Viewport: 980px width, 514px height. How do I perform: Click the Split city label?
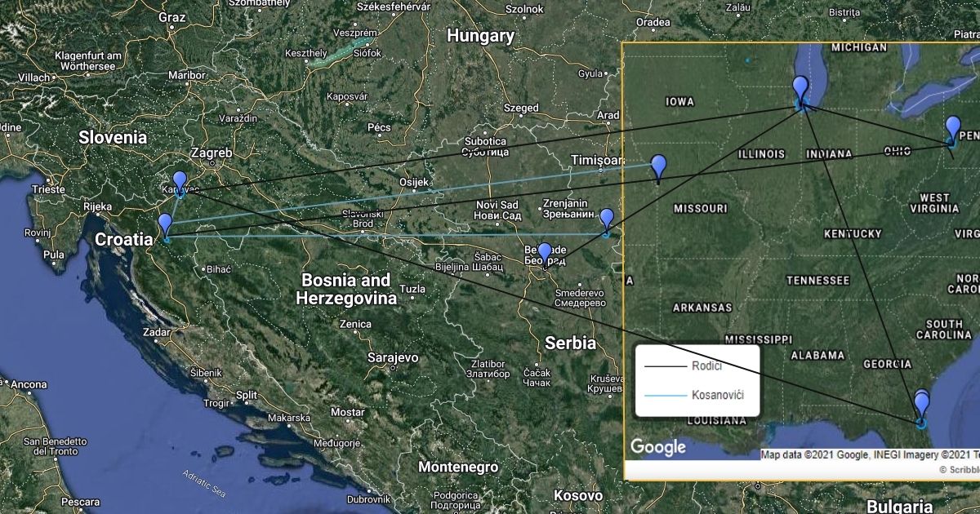[x=247, y=395]
